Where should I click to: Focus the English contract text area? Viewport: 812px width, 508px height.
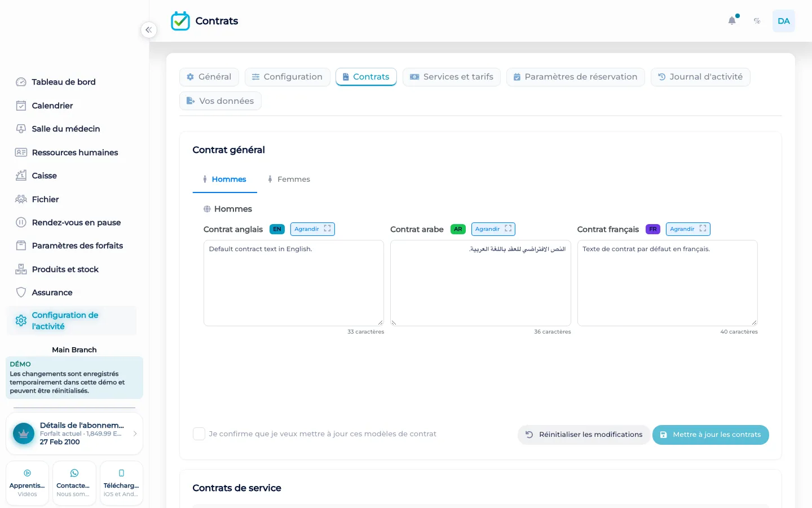(x=294, y=283)
